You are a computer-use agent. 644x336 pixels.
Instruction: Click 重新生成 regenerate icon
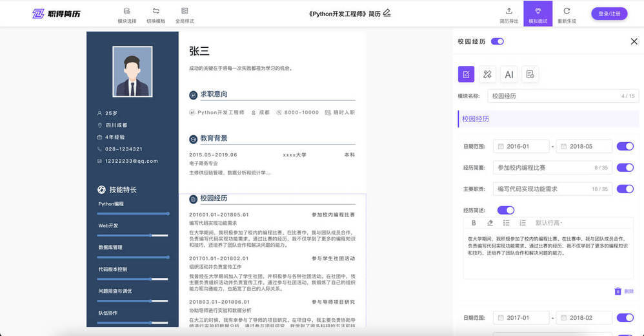(x=567, y=16)
